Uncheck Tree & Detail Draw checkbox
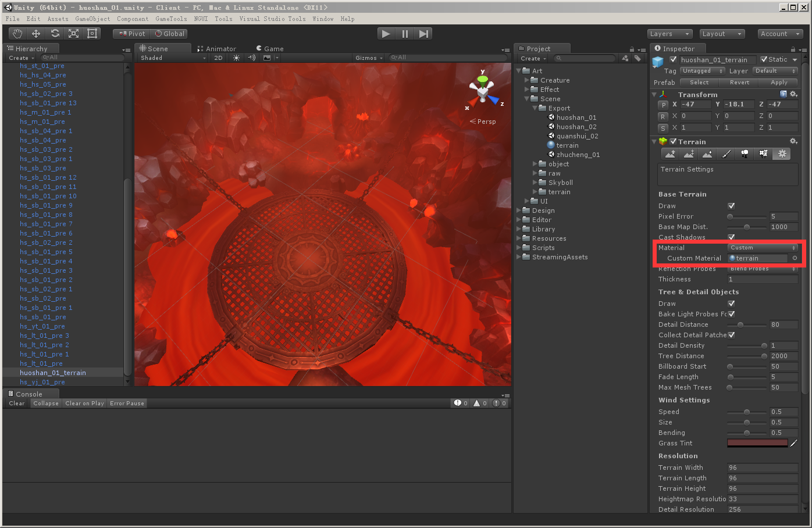 (x=731, y=304)
